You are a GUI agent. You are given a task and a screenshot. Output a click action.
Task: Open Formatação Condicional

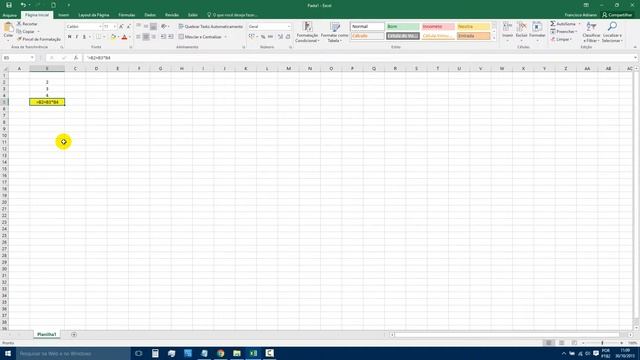[307, 32]
